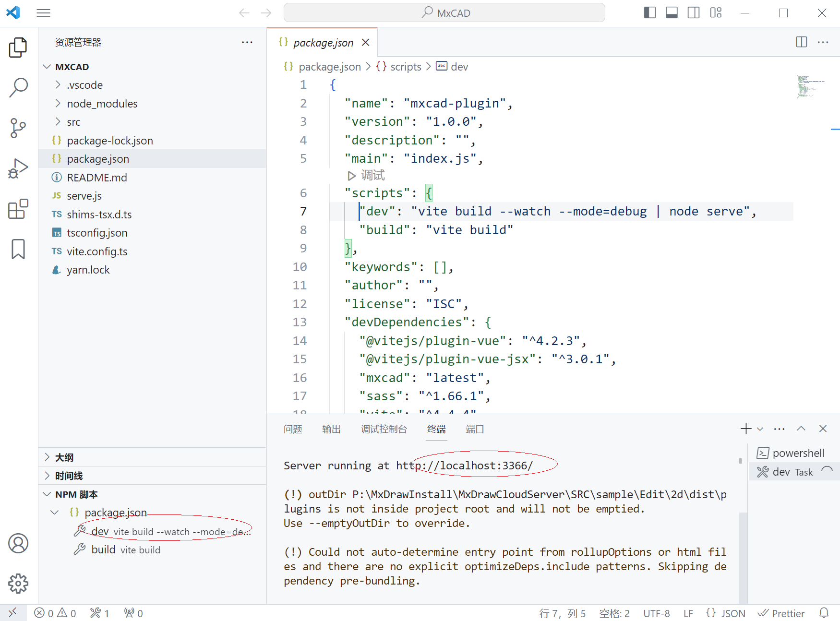Switch to the 调试控制台 tab
840x621 pixels.
click(x=384, y=429)
